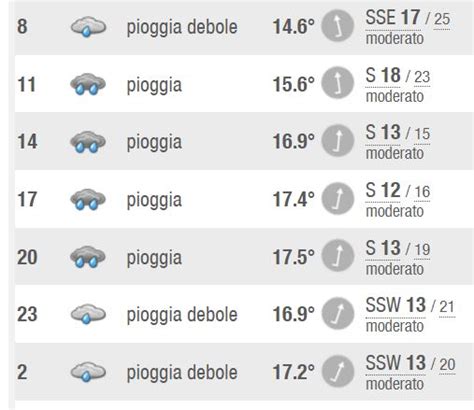The width and height of the screenshot is (474, 410).
Task: Click the light rain icon at hour 2
Action: tap(88, 371)
